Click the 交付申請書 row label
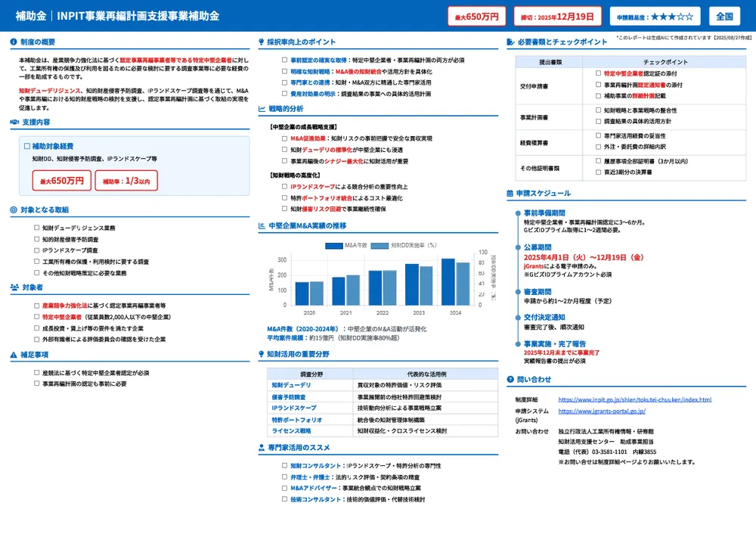This screenshot has width=756, height=534. coord(534,86)
